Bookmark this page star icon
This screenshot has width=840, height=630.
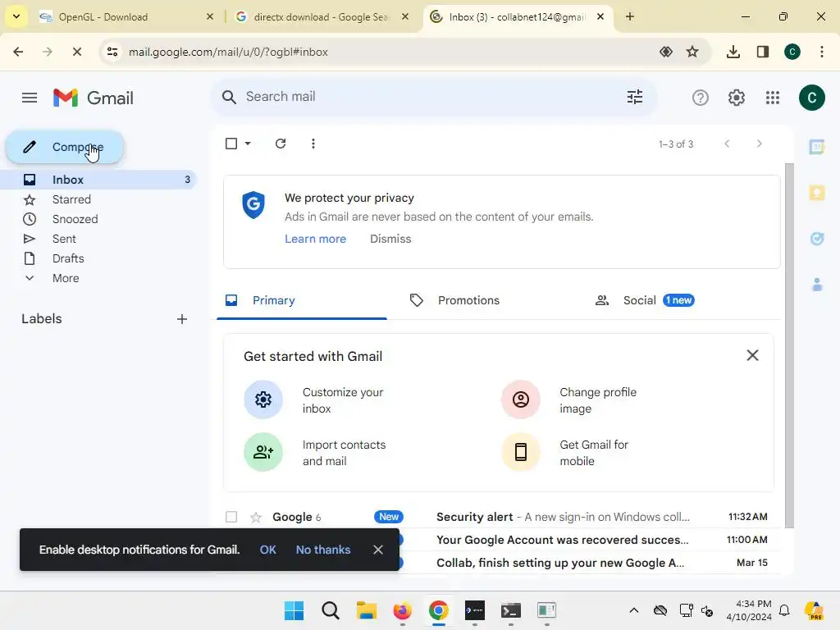pos(692,52)
